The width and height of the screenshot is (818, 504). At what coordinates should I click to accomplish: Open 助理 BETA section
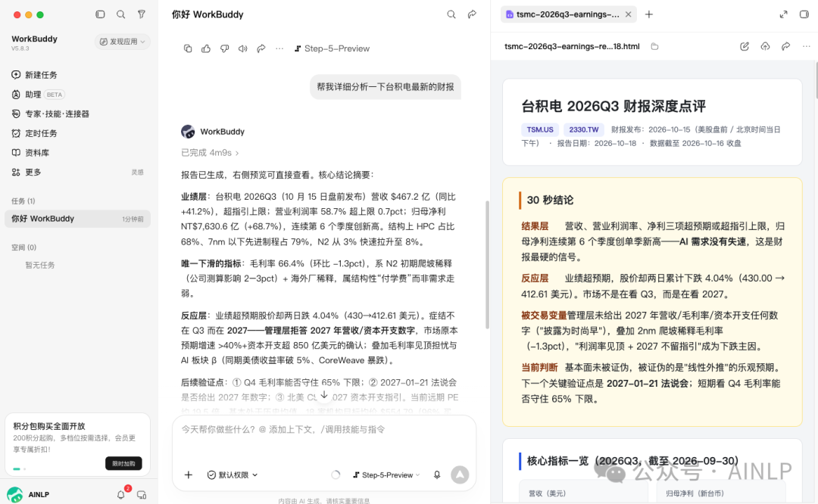[x=38, y=95]
